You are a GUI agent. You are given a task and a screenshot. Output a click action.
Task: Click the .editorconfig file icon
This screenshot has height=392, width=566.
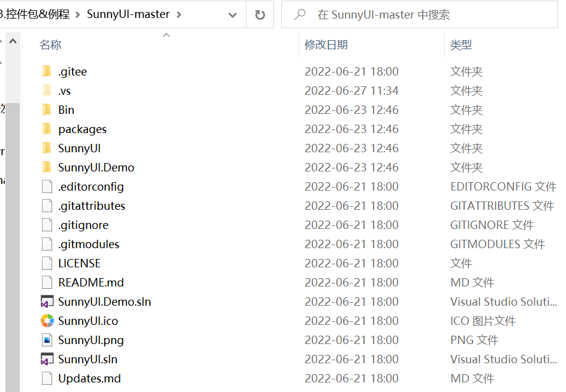(47, 186)
